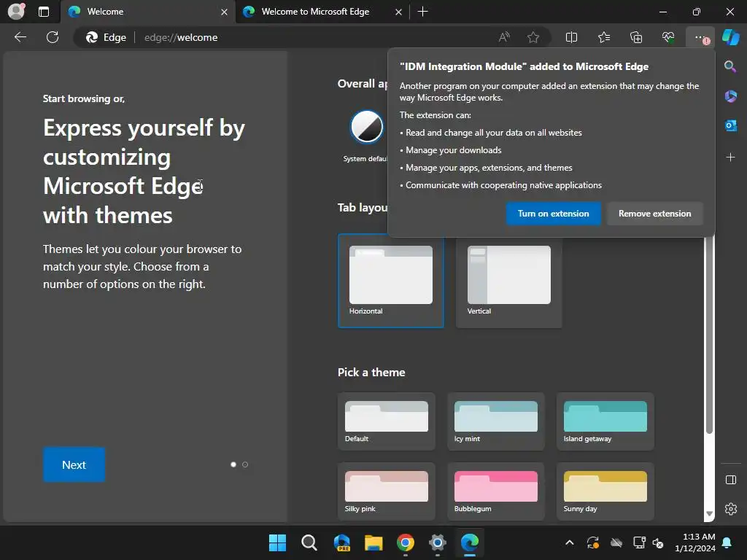Open Windows taskbar search
The image size is (747, 560).
[309, 542]
